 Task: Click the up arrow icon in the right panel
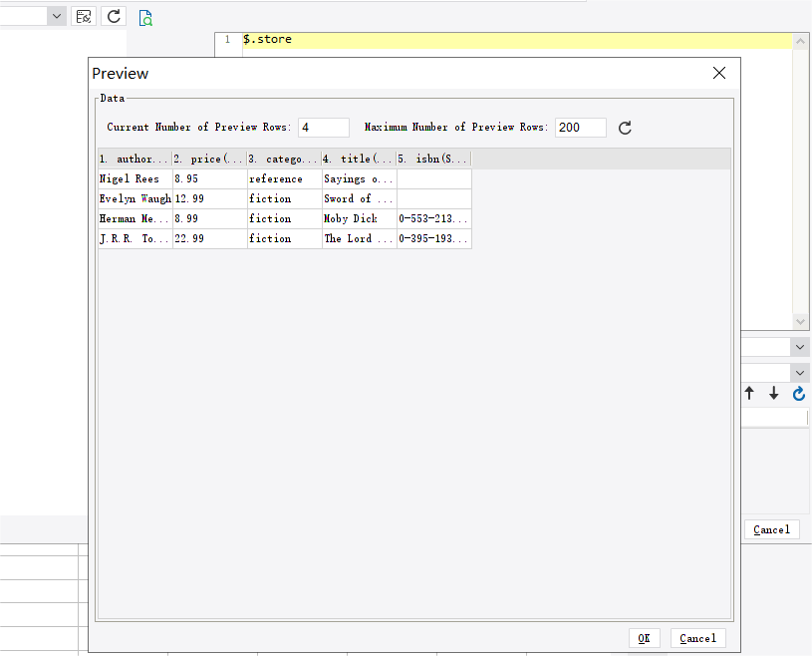[x=749, y=394]
